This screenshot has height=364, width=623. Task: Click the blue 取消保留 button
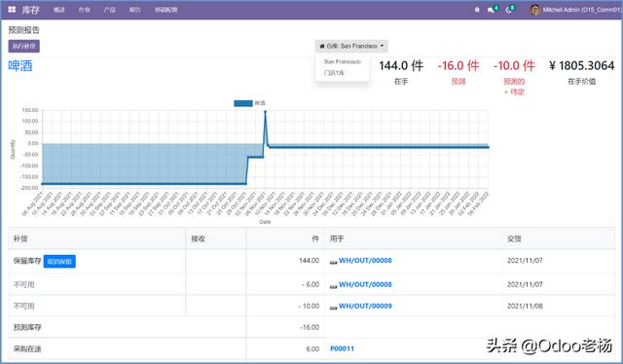click(59, 262)
